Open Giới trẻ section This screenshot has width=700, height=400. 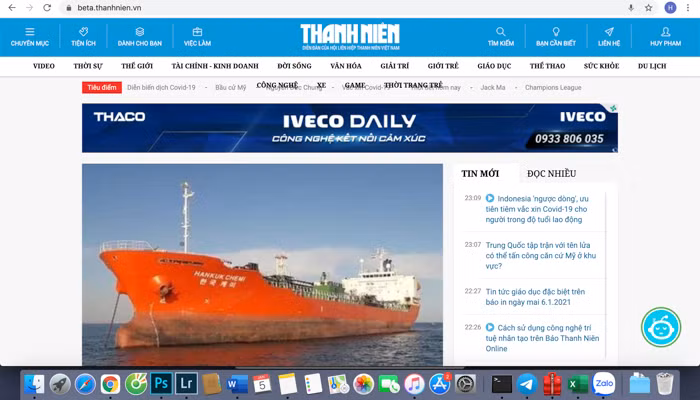(443, 66)
